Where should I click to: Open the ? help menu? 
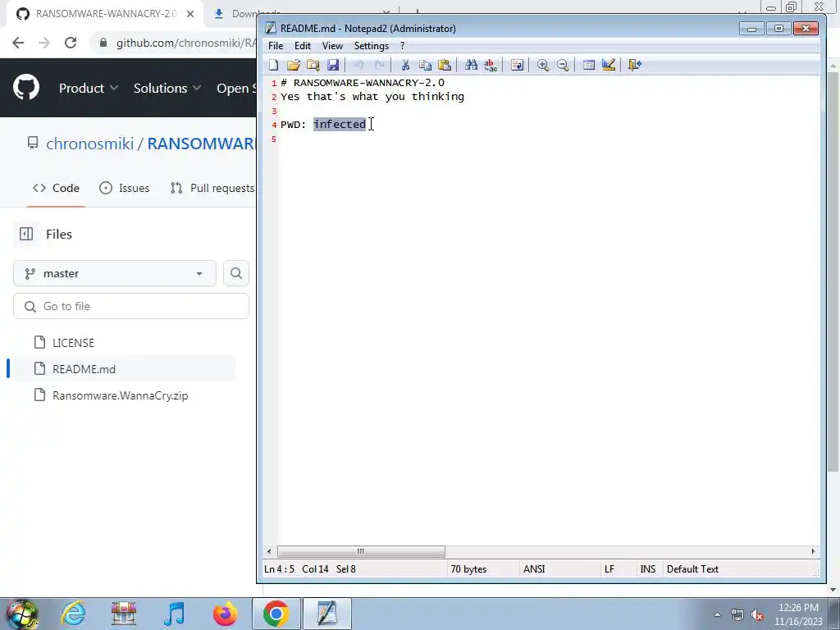(x=402, y=46)
